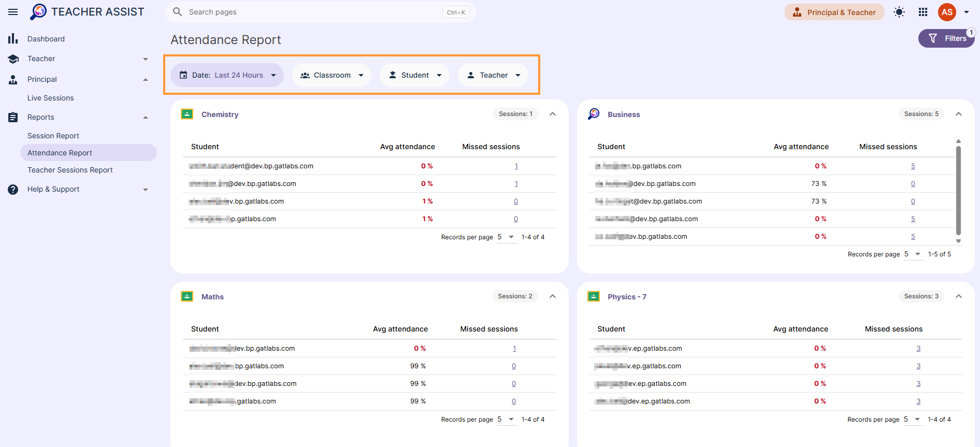
Task: Click Business scrollbar up arrow
Action: (x=958, y=141)
